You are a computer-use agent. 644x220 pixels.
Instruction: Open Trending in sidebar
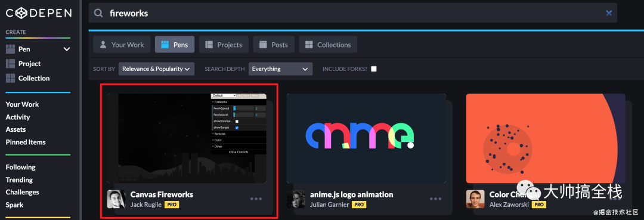coord(19,180)
